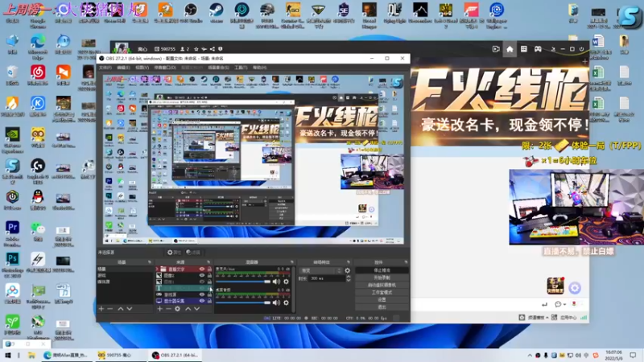
Task: Toggle lock on 显示器采集 source
Action: coord(209,301)
